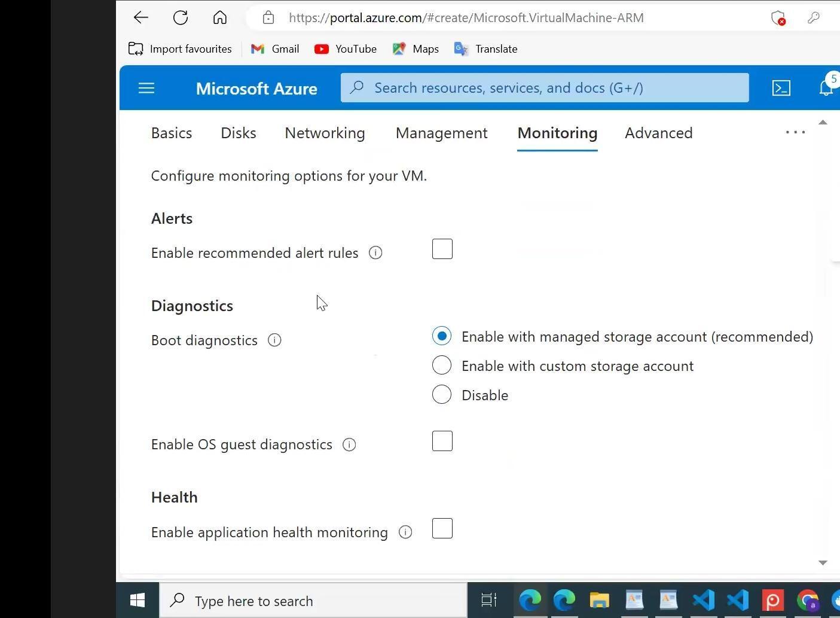Click 'Configure monitoring options for your VM.' text

(x=289, y=176)
